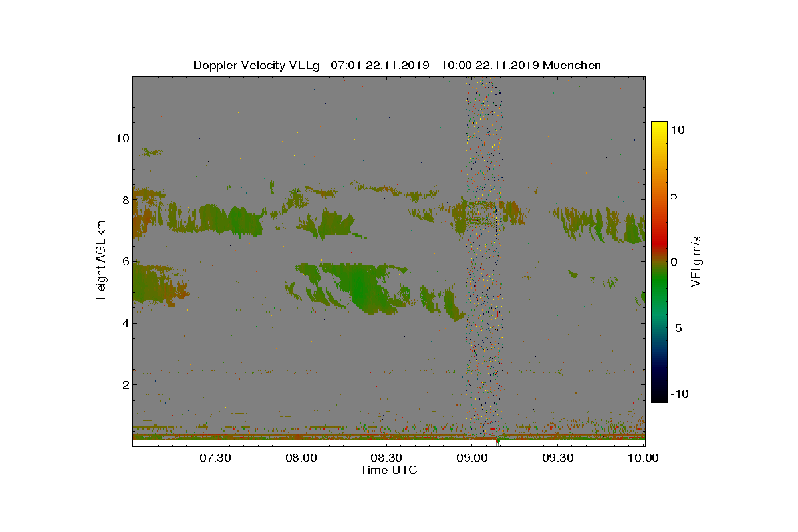Click the height tick label 10
This screenshot has width=798, height=532.
tap(121, 138)
